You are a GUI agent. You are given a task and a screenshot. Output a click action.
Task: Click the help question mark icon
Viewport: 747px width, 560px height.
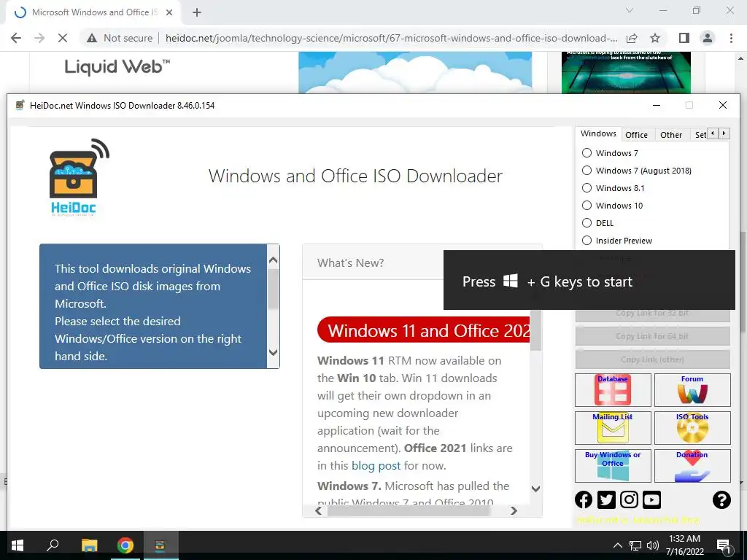point(721,499)
